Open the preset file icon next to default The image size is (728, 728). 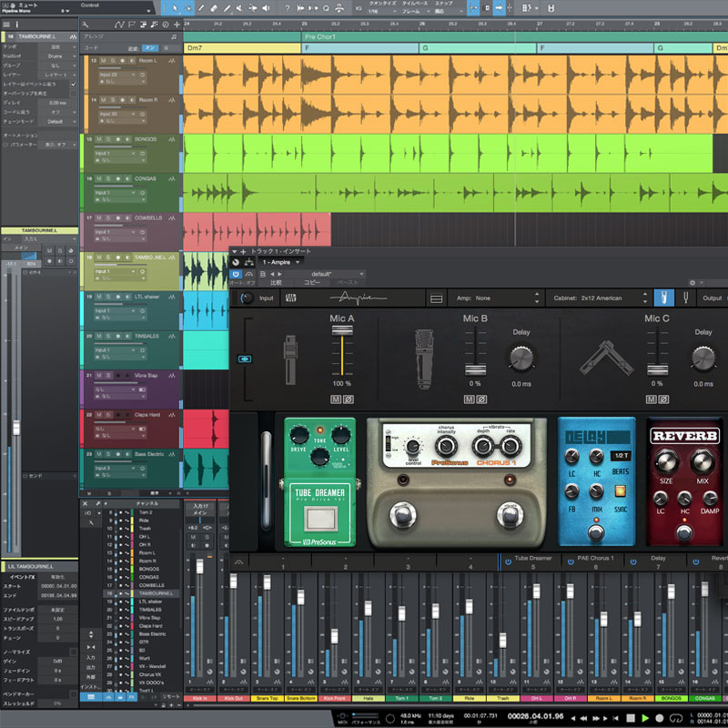click(x=263, y=274)
